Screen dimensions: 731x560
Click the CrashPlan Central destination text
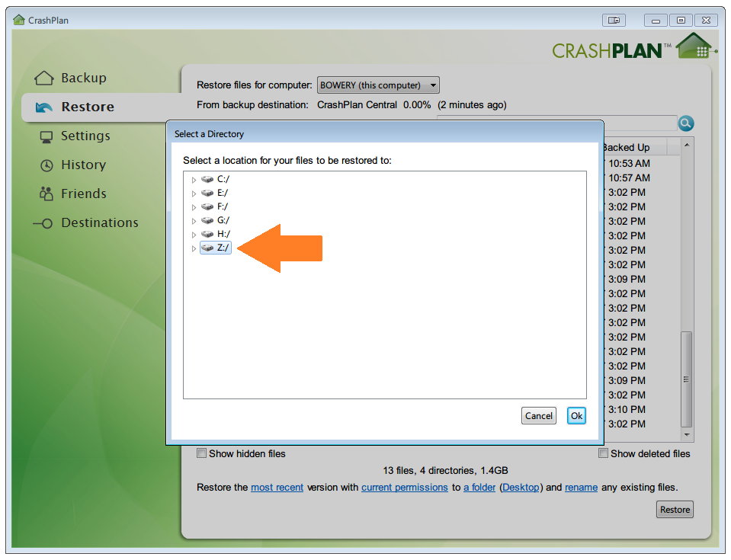pyautogui.click(x=357, y=105)
